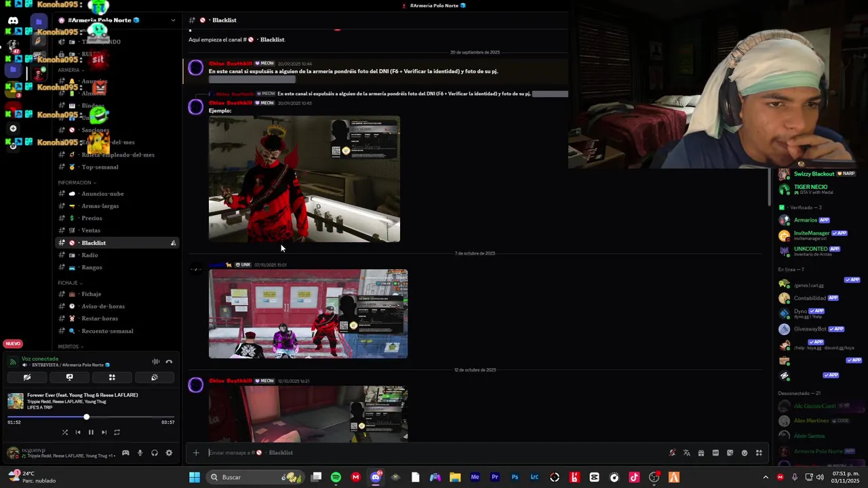The image size is (868, 488).
Task: Click the Blacklist message input field
Action: coord(434,453)
